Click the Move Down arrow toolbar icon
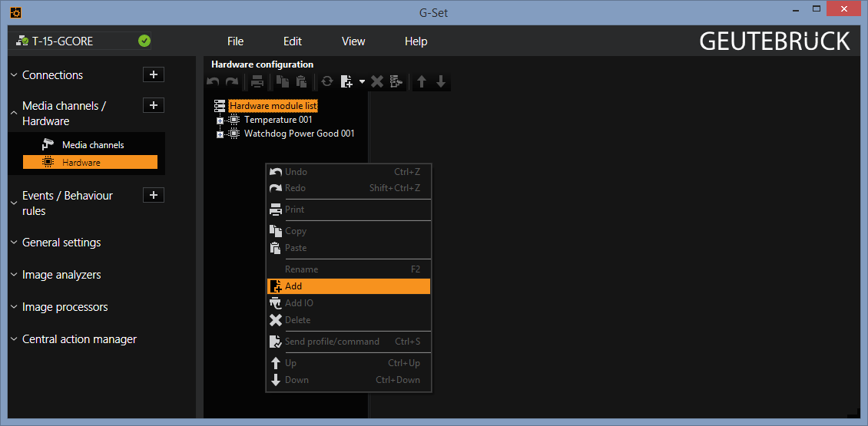868x426 pixels. (441, 82)
